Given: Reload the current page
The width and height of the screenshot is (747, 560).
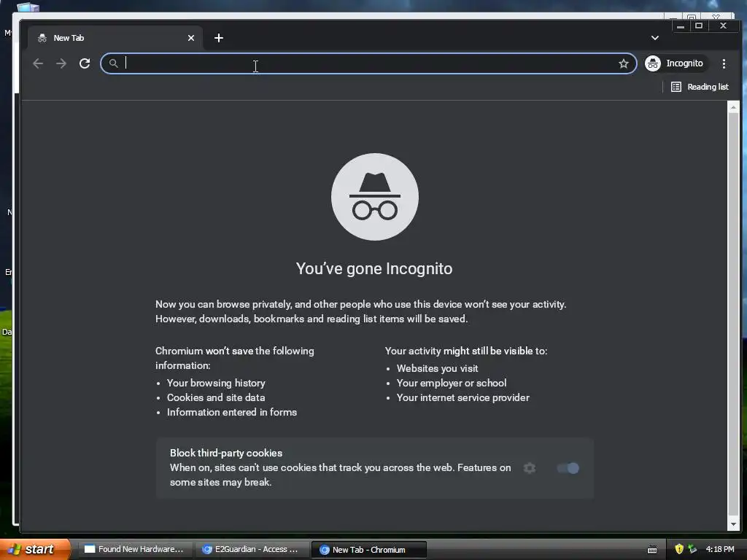Looking at the screenshot, I should pos(85,63).
